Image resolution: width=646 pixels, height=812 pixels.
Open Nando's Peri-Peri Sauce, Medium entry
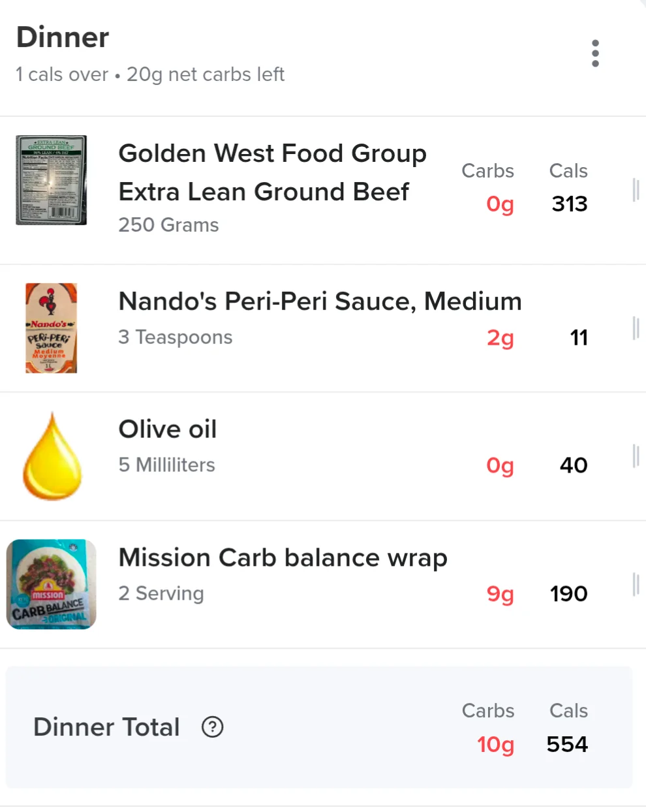click(x=323, y=328)
